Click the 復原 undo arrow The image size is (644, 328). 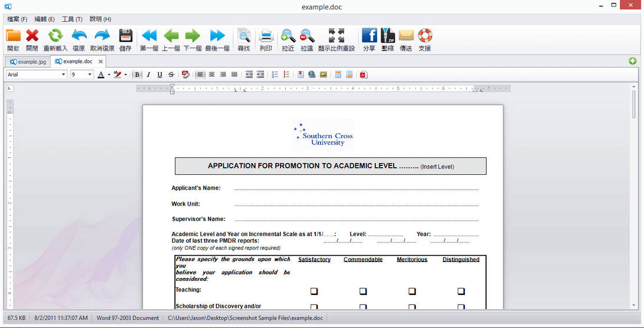click(79, 36)
